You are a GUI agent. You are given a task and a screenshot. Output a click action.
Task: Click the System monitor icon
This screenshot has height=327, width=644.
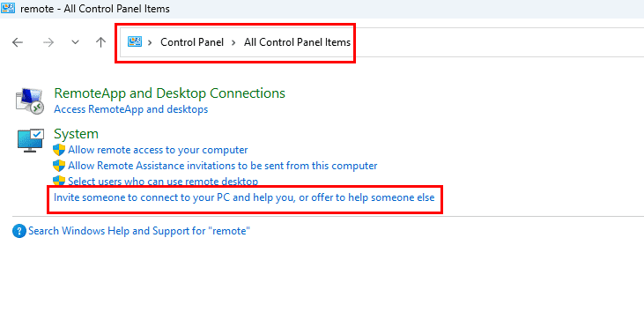[x=30, y=140]
